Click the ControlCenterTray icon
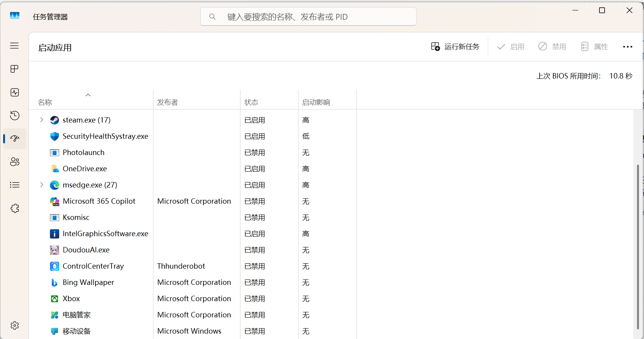 point(55,266)
